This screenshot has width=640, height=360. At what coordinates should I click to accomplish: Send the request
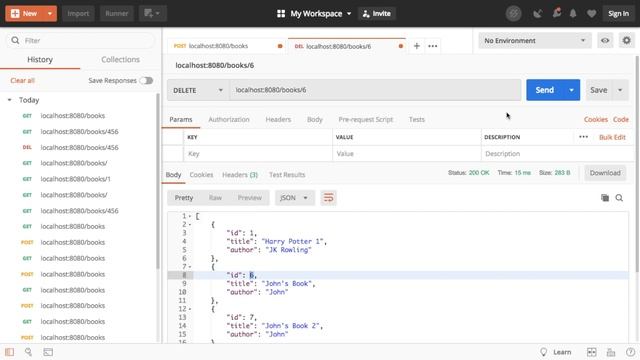pyautogui.click(x=544, y=90)
